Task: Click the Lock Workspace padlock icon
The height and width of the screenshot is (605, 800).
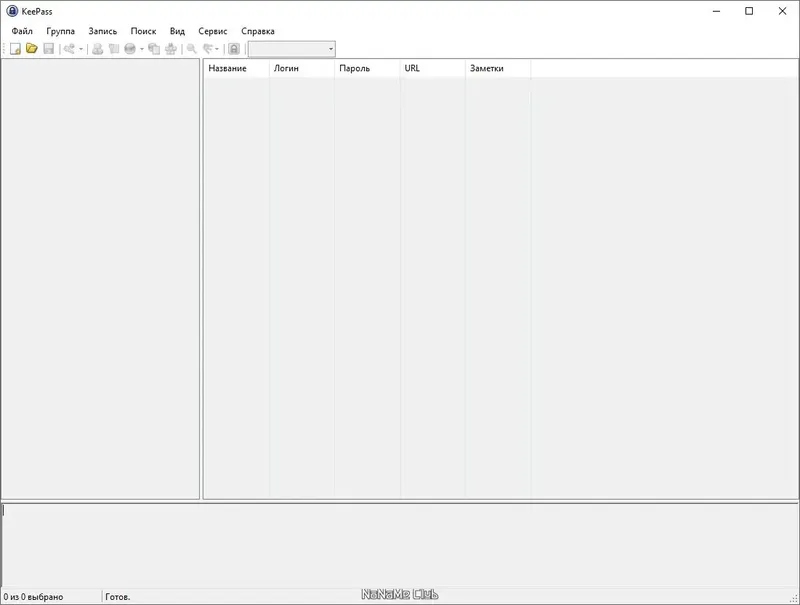Action: (x=234, y=49)
